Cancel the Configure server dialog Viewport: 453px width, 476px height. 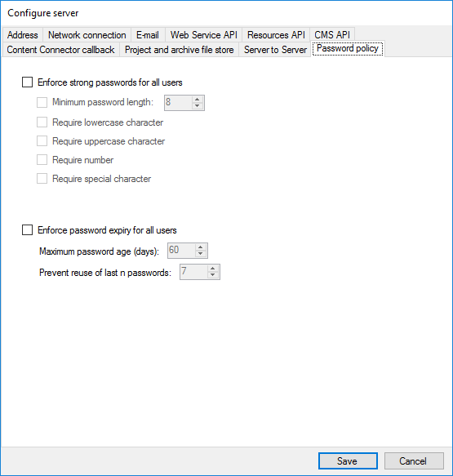tap(414, 460)
